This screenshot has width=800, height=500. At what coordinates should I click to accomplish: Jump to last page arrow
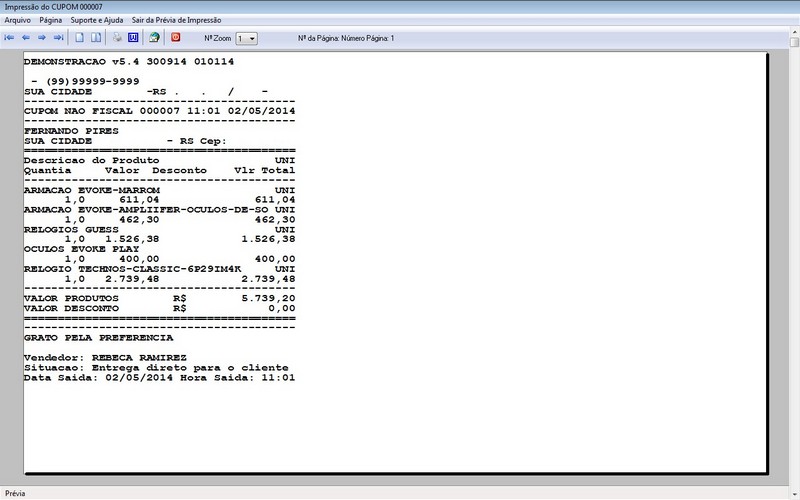click(59, 38)
